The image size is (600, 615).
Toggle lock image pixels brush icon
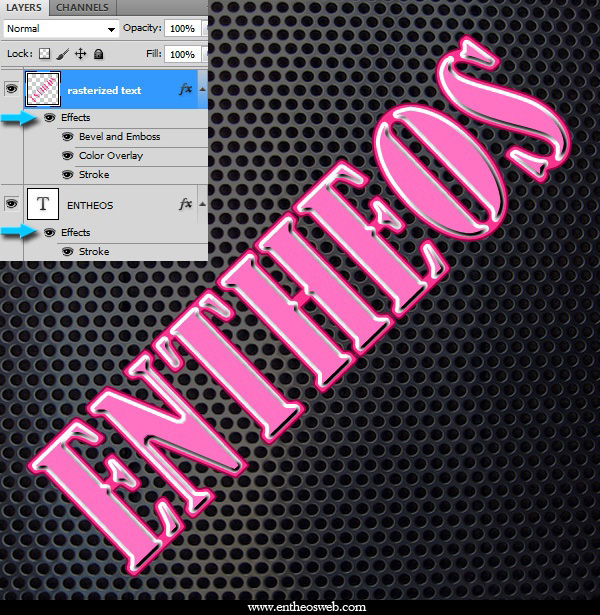coord(63,54)
